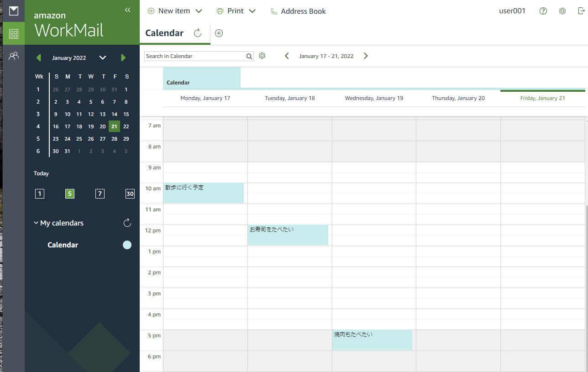Image resolution: width=588 pixels, height=372 pixels.
Task: Refresh the Calendar tab
Action: coord(198,33)
